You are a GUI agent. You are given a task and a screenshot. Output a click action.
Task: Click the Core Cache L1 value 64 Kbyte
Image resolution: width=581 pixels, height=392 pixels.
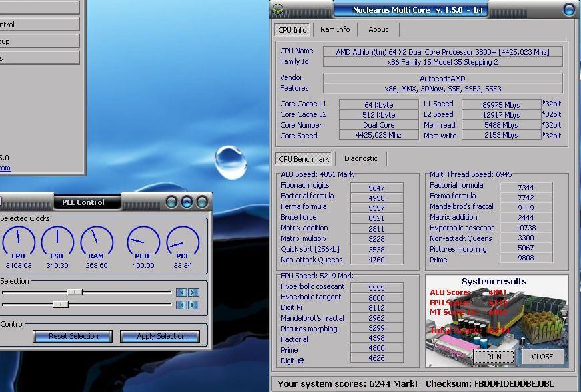pos(378,104)
